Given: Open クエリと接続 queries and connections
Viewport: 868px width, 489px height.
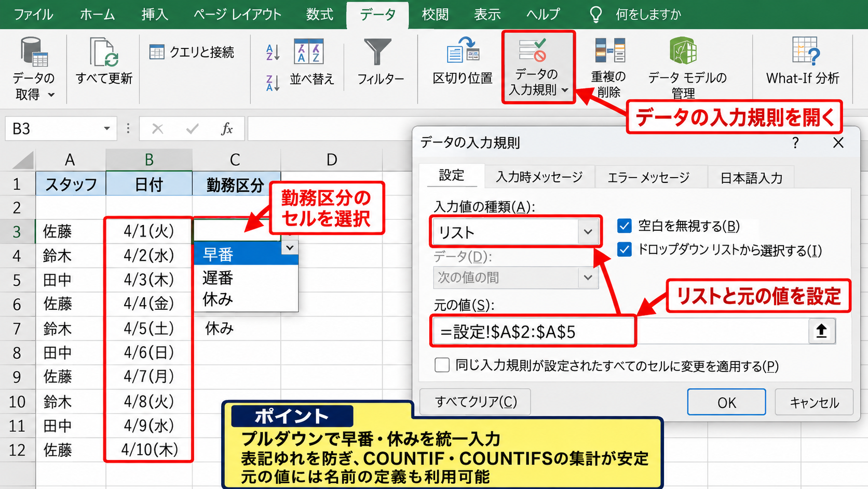Looking at the screenshot, I should (192, 52).
